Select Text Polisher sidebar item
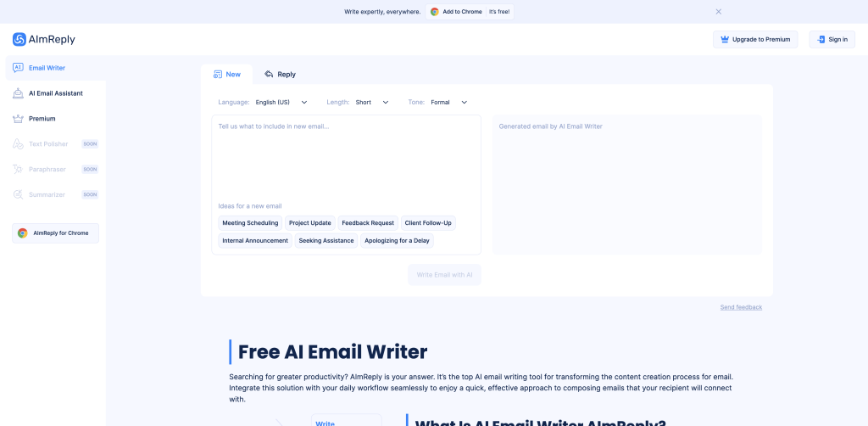Screen dimensions: 868x426 55,144
